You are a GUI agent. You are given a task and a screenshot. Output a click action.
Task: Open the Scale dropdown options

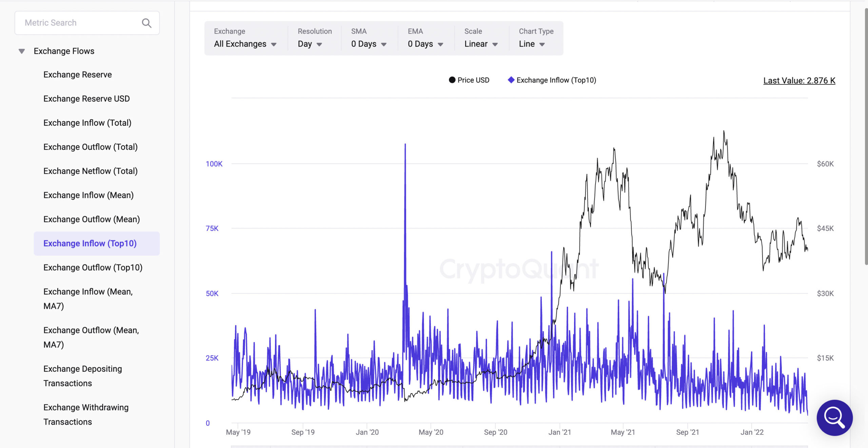click(481, 44)
